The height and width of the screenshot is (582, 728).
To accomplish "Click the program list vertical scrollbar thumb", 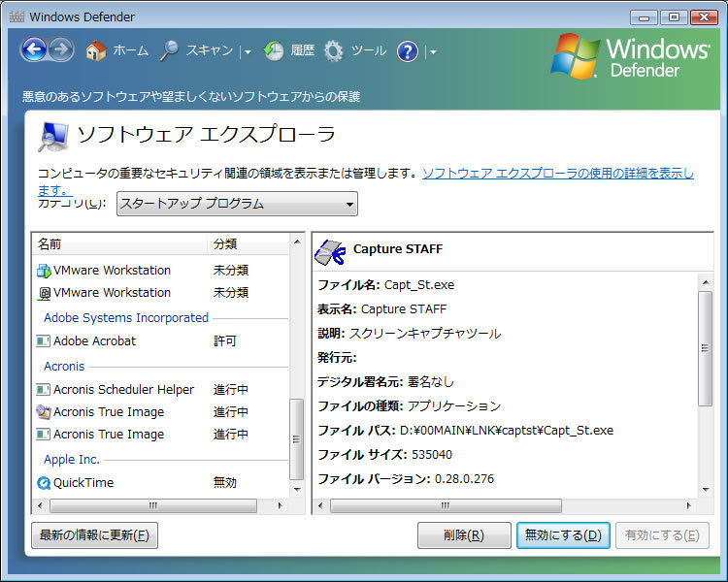I will point(296,439).
